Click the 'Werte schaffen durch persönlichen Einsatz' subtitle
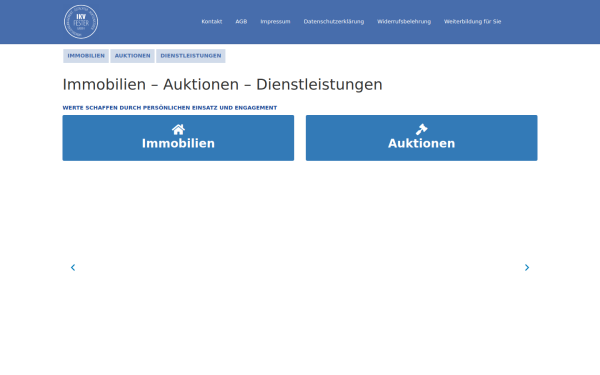The height and width of the screenshot is (375, 600). click(x=170, y=108)
